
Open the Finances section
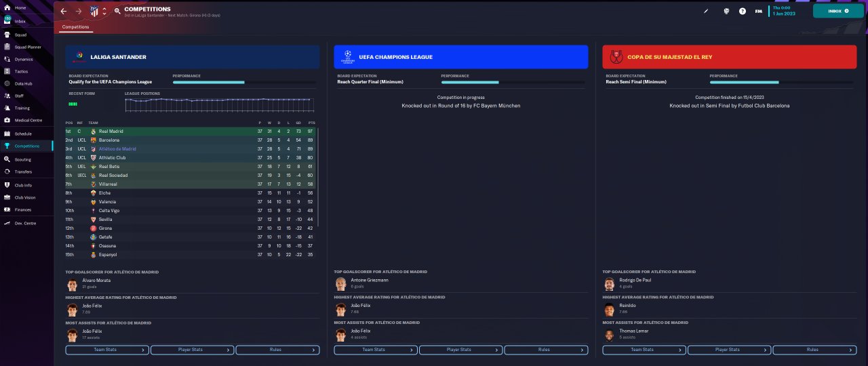pos(26,209)
